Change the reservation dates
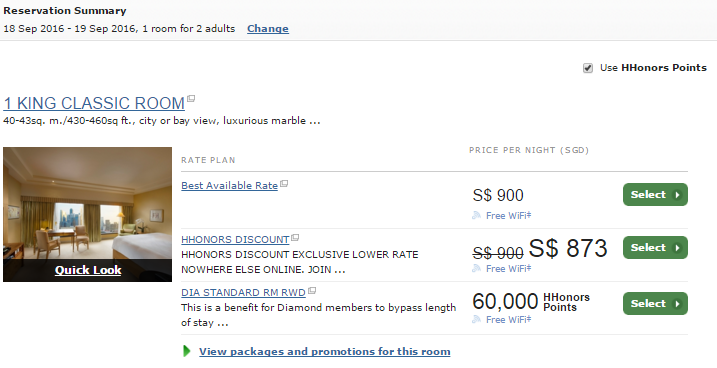 tap(268, 29)
